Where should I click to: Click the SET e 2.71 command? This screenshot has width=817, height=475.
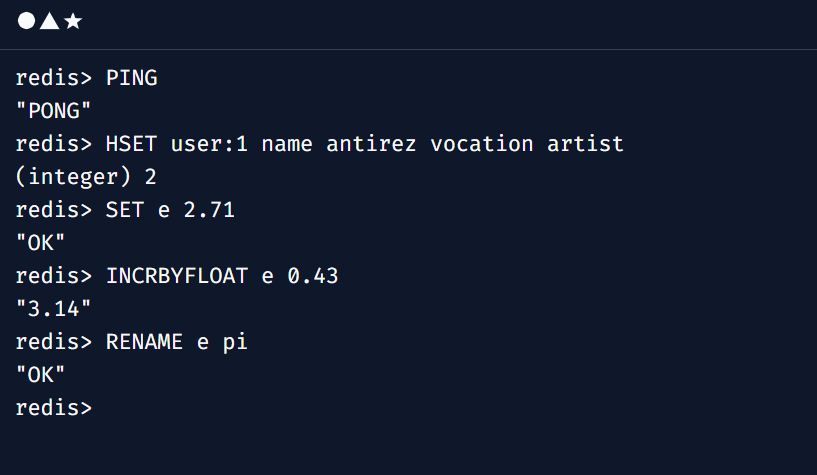pos(170,210)
